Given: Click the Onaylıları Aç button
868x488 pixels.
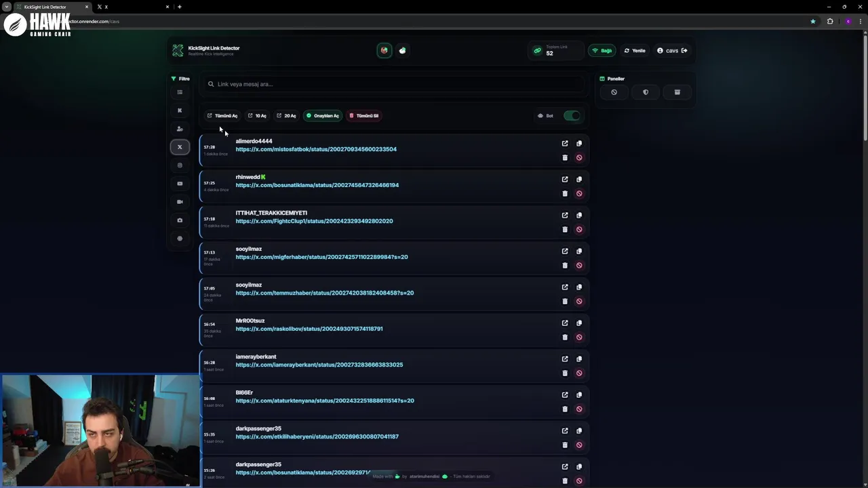Looking at the screenshot, I should click(x=323, y=116).
